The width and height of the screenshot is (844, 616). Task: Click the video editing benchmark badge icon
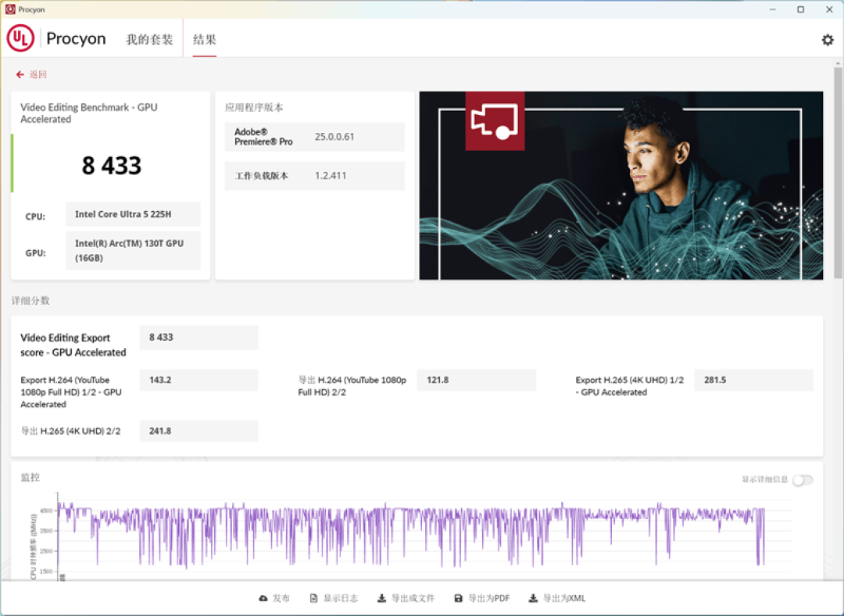(x=495, y=121)
